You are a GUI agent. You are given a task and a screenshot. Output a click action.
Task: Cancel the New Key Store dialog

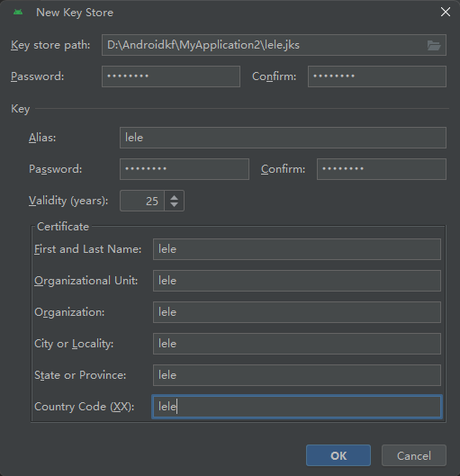[x=414, y=455]
